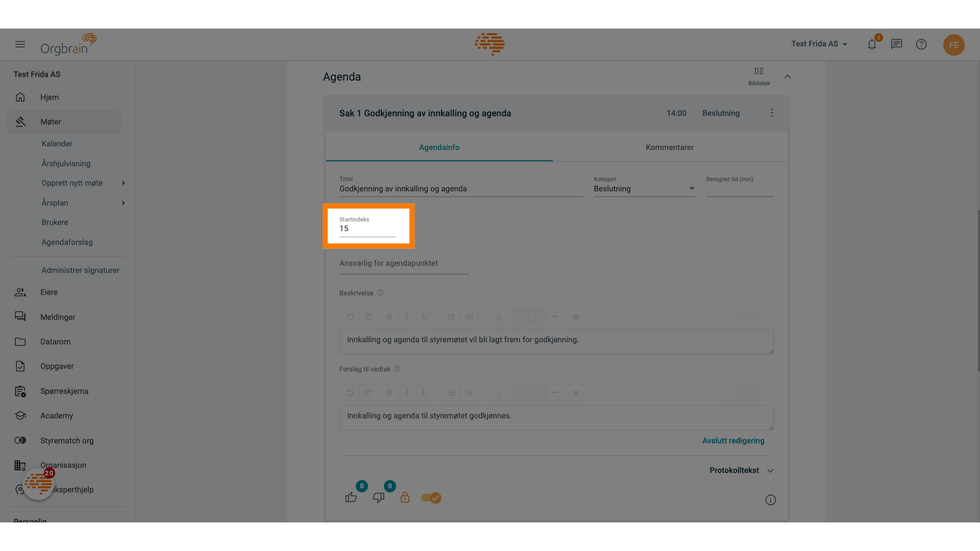
Task: Open Administrer signaturer item
Action: pyautogui.click(x=80, y=270)
